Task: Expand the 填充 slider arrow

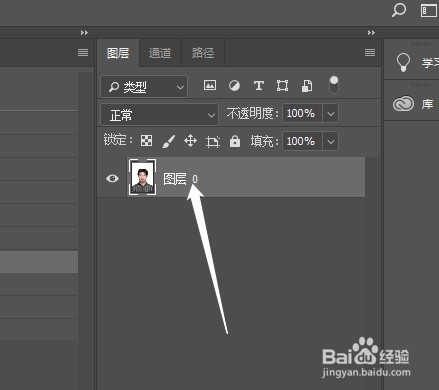Action: [331, 142]
